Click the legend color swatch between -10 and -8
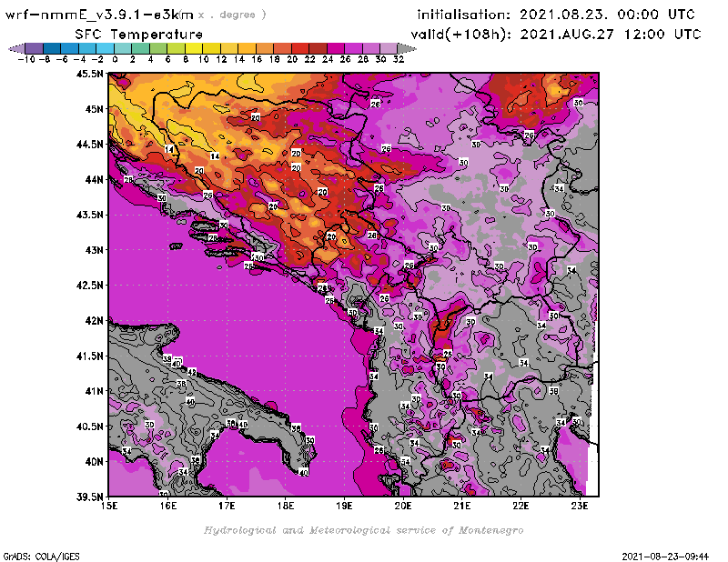Image resolution: width=728 pixels, height=562 pixels. coord(35,48)
